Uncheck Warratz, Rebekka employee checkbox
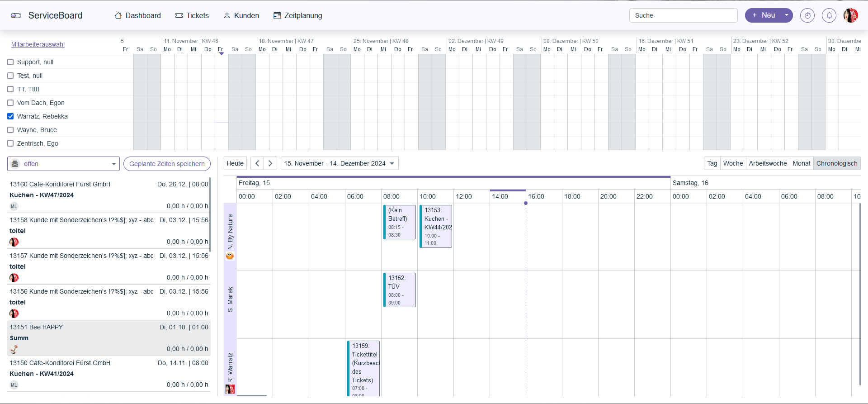The image size is (868, 404). (x=10, y=116)
